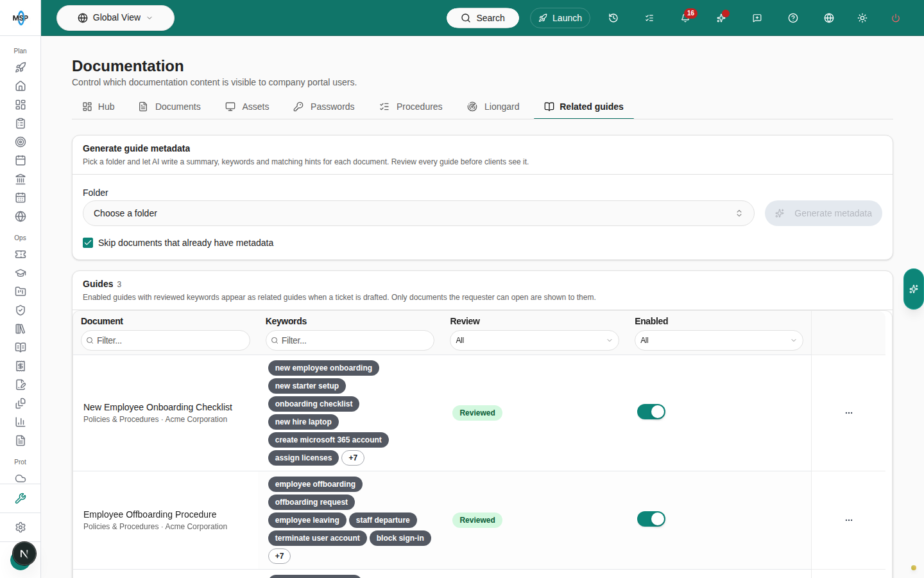Click the graduation cap icon in sidebar

tap(21, 273)
